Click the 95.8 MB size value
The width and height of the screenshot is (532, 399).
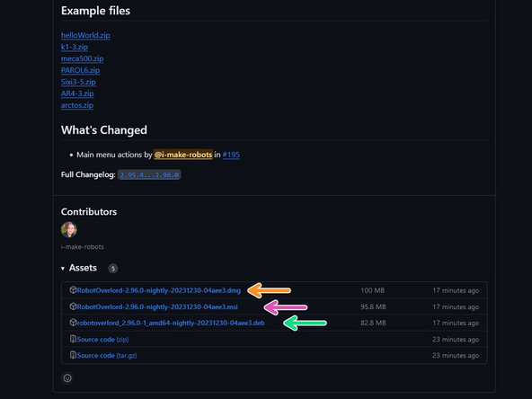(x=373, y=306)
